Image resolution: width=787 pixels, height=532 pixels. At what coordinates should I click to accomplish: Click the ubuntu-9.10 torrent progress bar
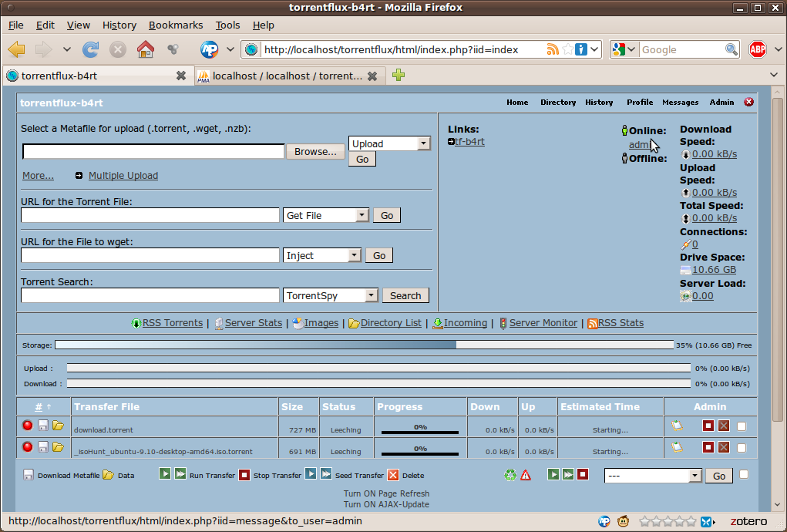pos(420,453)
